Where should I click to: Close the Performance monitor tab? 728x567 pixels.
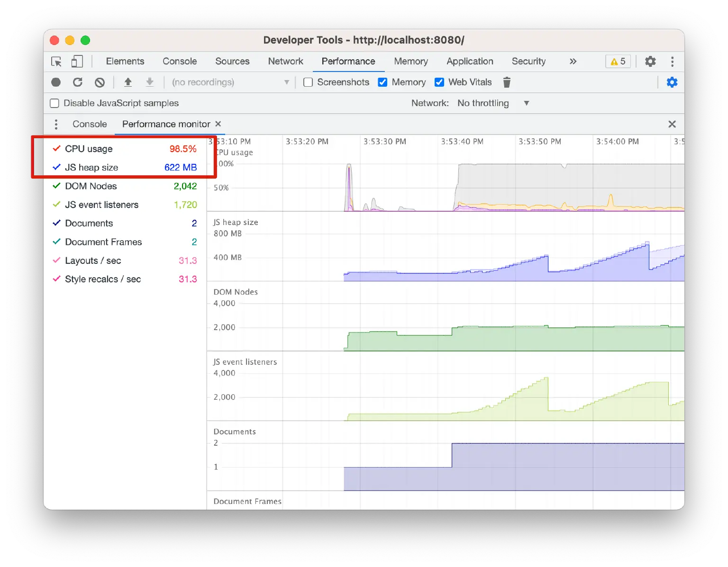[218, 124]
